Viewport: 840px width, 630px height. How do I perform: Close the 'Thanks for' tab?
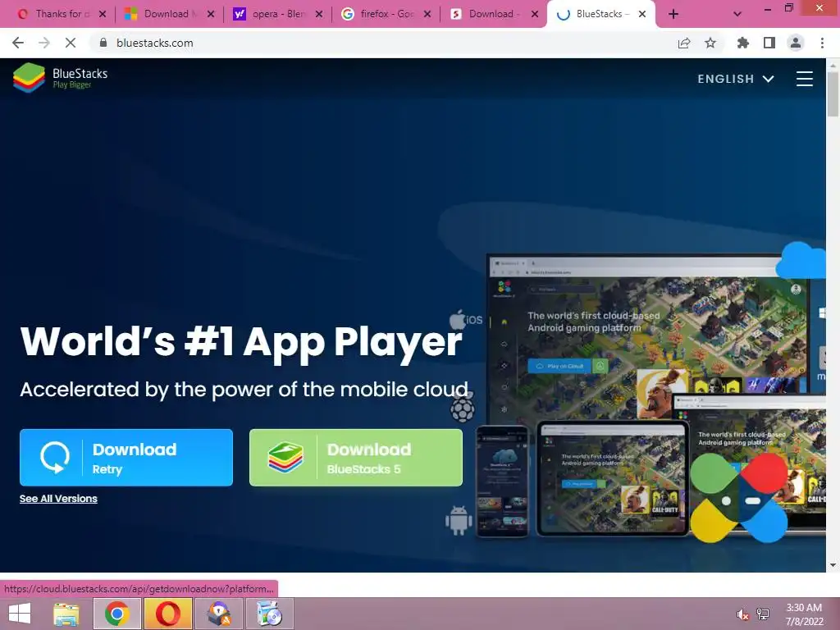tap(103, 15)
